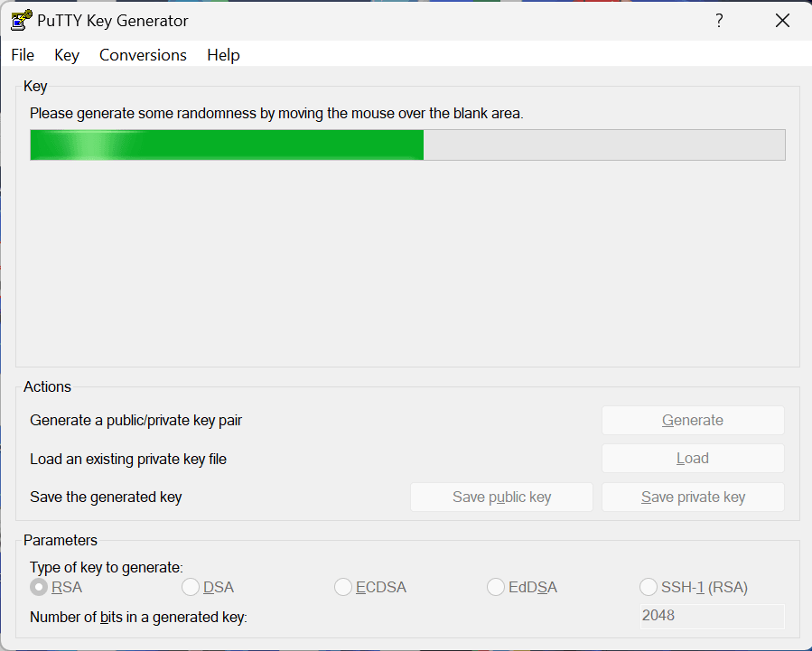
Task: Click 'Save the generated key' label
Action: pos(106,498)
